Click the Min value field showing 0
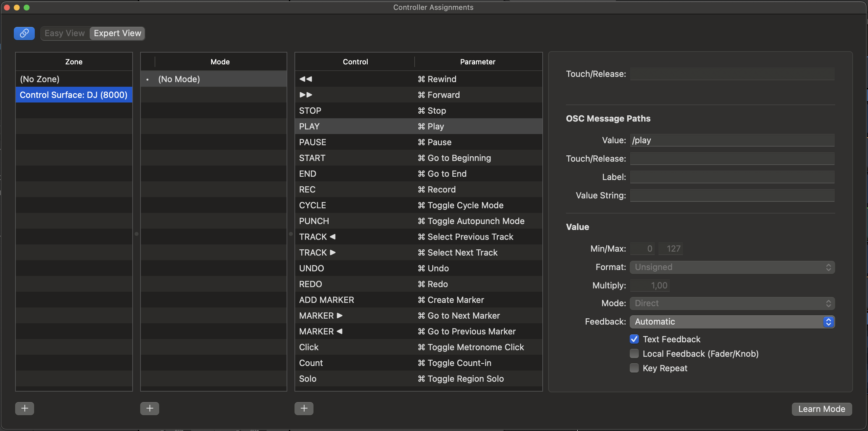Image resolution: width=868 pixels, height=431 pixels. click(642, 249)
